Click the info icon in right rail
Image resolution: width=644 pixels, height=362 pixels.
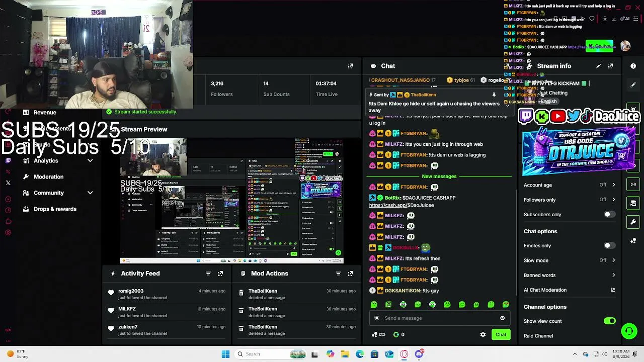[633, 66]
